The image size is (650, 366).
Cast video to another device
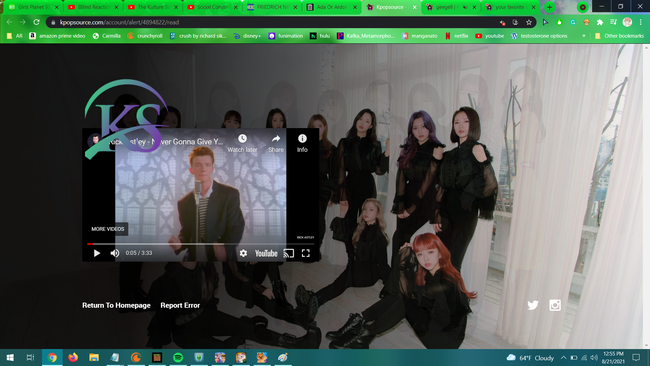289,253
